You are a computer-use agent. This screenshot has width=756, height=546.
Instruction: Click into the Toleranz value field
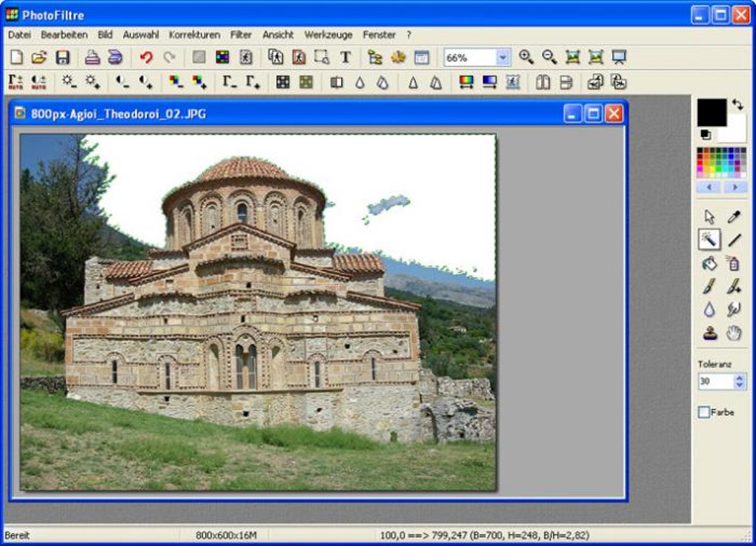[715, 382]
